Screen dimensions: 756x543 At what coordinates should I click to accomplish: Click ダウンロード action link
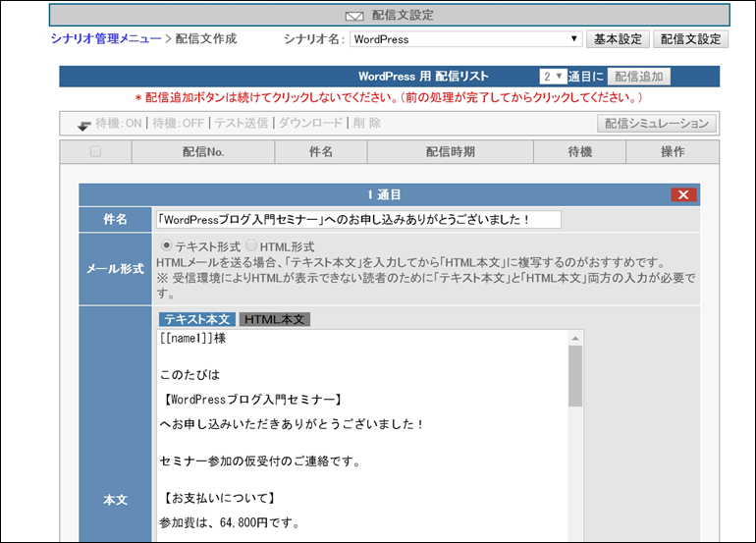pos(310,124)
